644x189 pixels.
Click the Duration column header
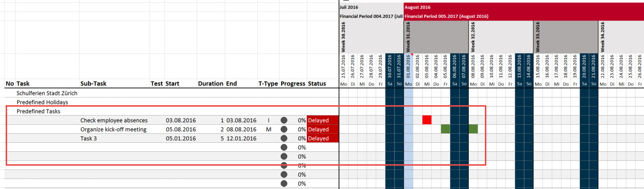(x=210, y=83)
